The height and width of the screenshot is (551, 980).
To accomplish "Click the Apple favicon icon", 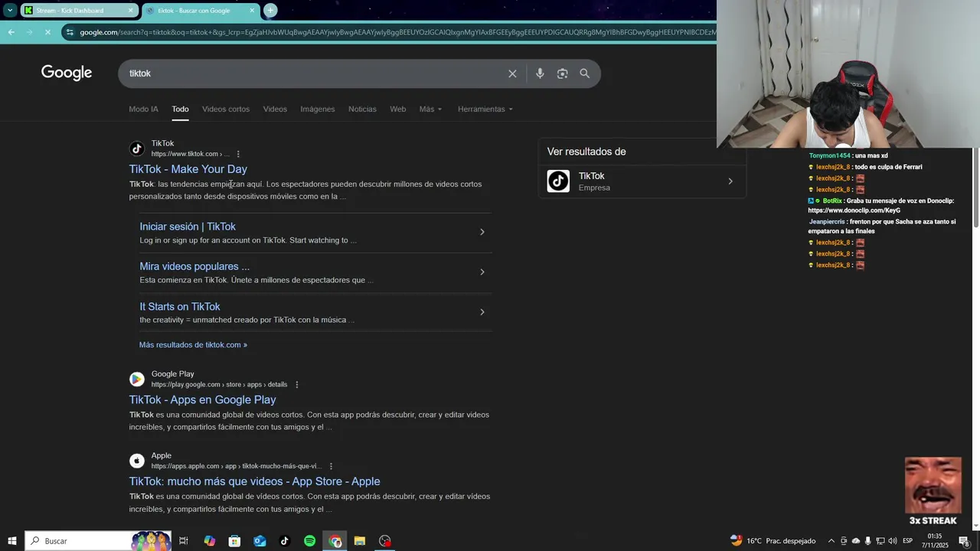I will (137, 461).
